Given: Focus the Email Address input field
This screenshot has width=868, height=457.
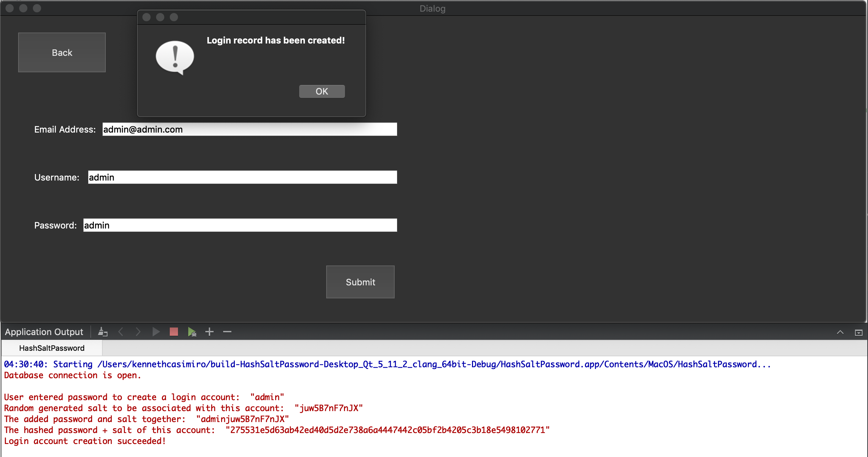Looking at the screenshot, I should 250,129.
